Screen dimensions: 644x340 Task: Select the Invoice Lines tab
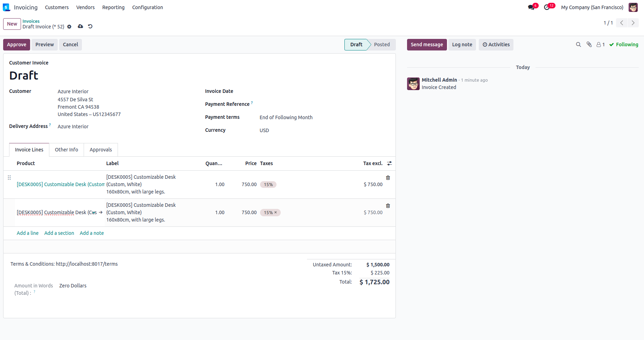[29, 150]
